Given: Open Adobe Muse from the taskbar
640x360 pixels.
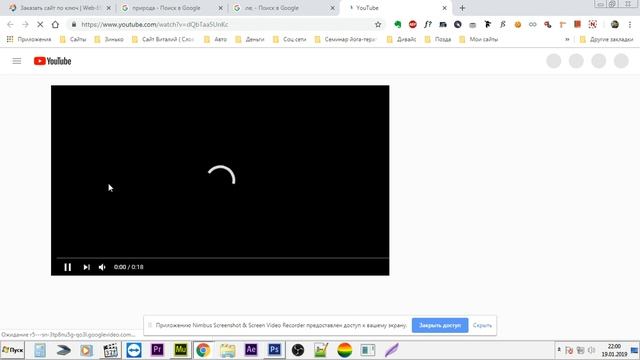Looking at the screenshot, I should (180, 350).
